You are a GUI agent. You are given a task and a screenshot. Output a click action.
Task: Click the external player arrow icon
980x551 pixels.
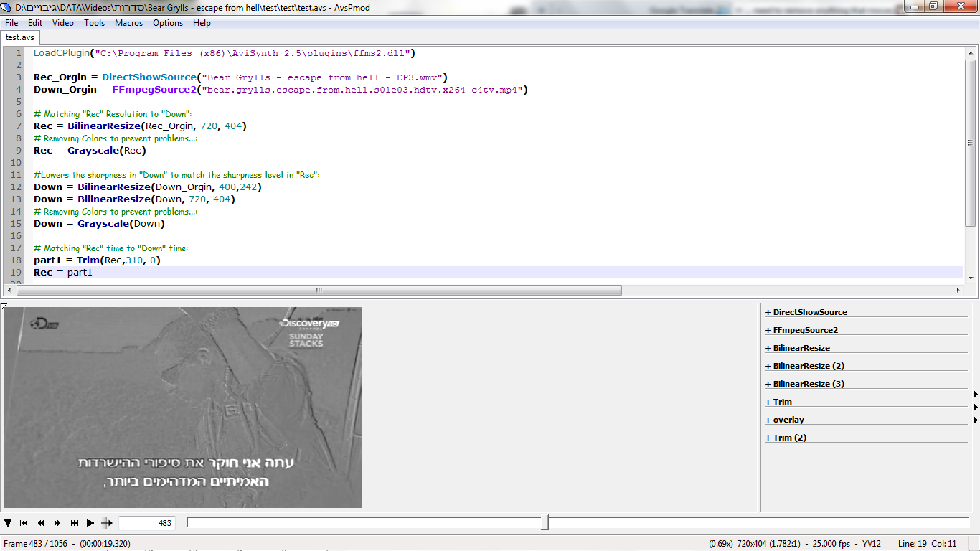(x=107, y=523)
